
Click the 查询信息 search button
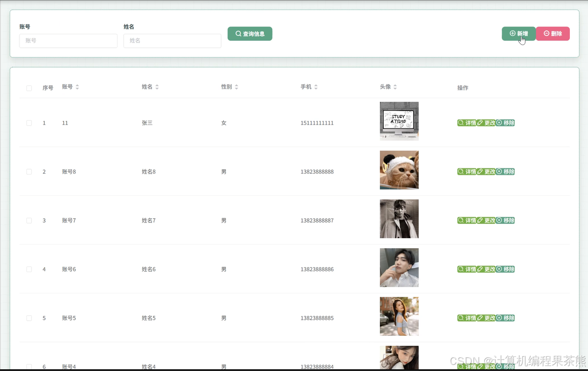click(x=250, y=33)
